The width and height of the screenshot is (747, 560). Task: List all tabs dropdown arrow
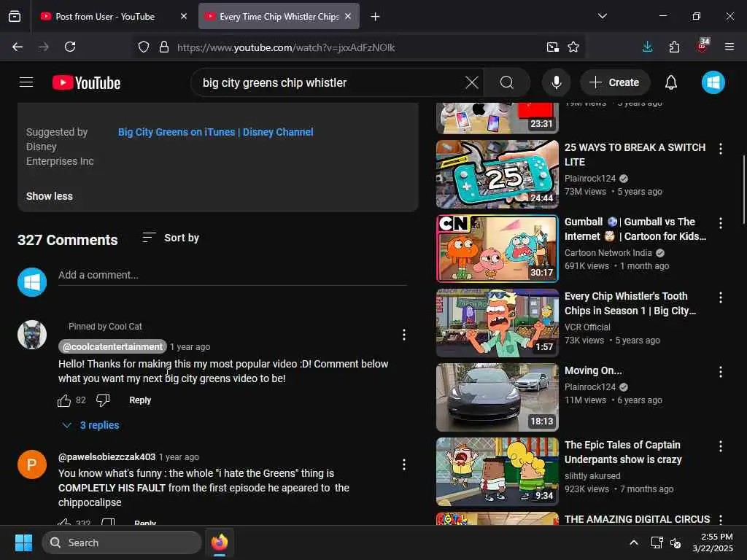point(602,16)
